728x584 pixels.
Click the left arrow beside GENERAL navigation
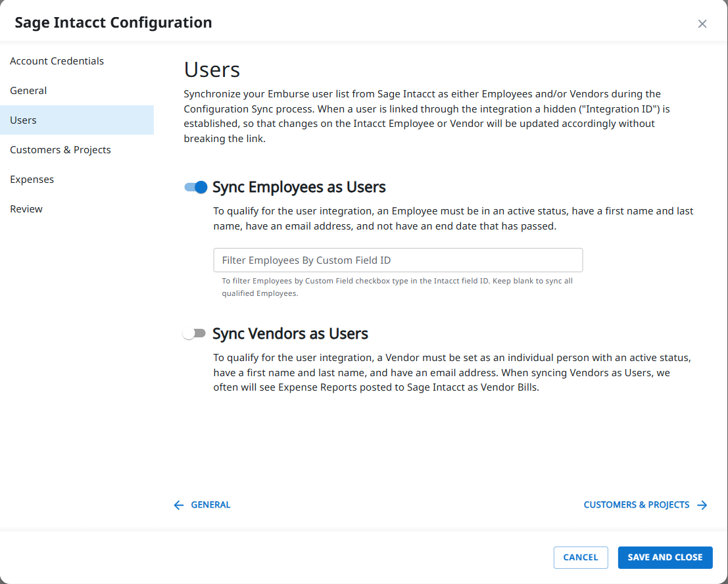178,504
